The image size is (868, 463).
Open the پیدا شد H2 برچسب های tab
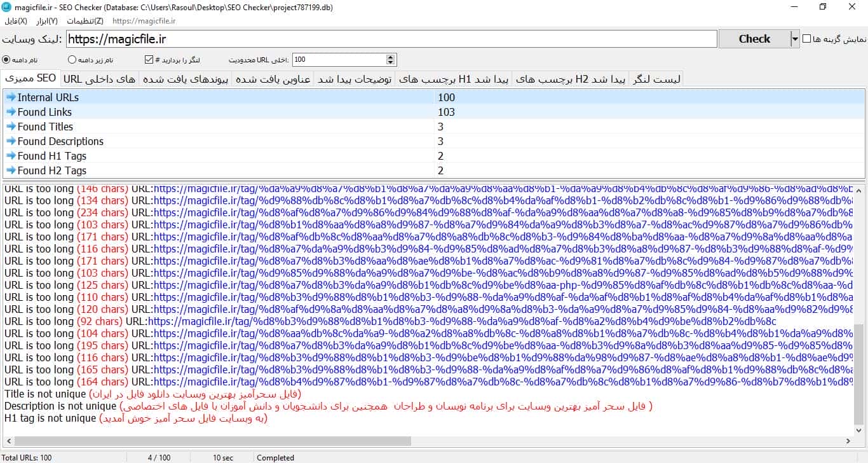tap(571, 79)
